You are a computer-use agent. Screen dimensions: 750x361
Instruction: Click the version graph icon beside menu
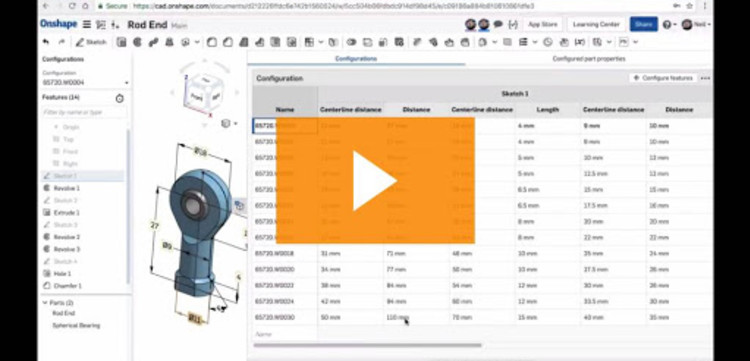pyautogui.click(x=100, y=24)
